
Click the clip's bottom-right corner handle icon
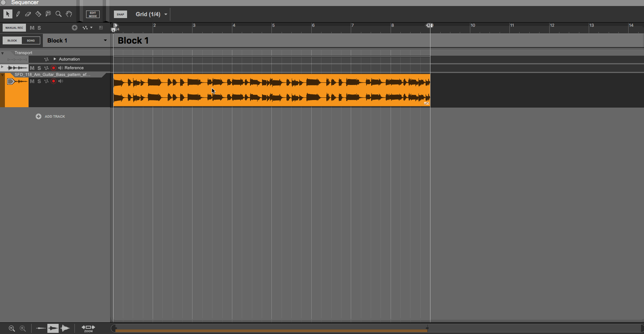point(426,103)
